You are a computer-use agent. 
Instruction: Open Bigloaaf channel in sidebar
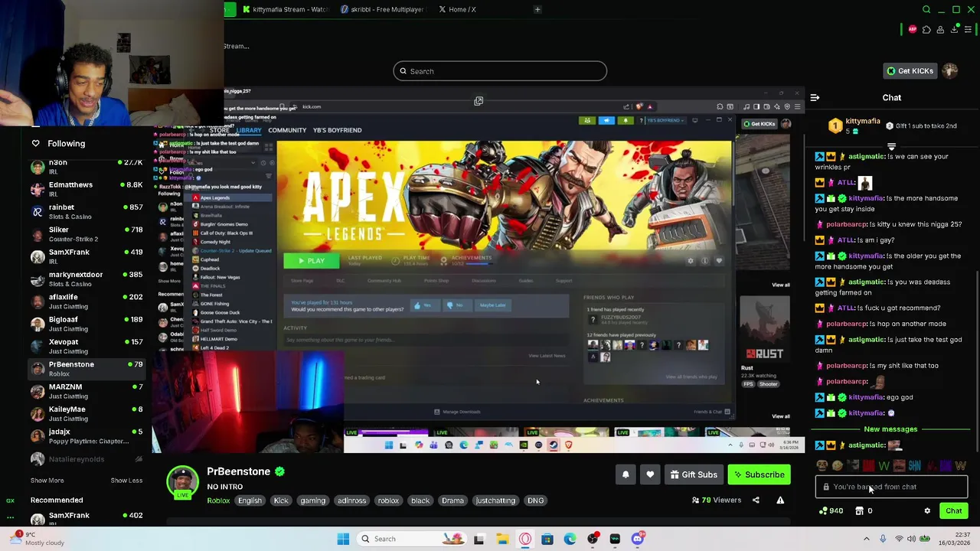coord(87,324)
